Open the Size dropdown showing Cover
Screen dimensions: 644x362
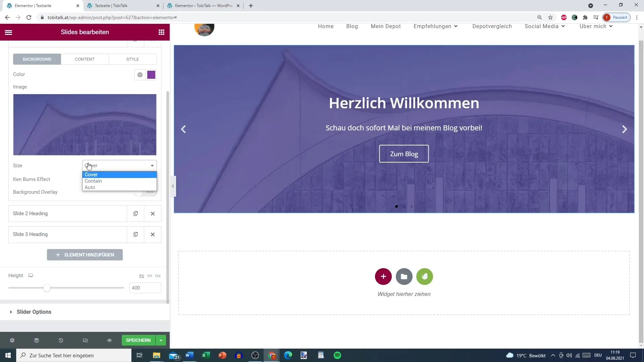tap(119, 166)
